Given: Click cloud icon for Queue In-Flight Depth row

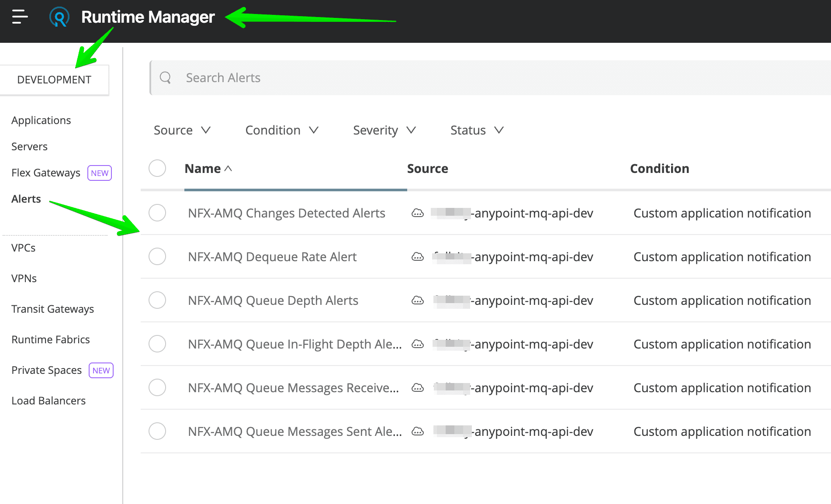Looking at the screenshot, I should (x=418, y=344).
